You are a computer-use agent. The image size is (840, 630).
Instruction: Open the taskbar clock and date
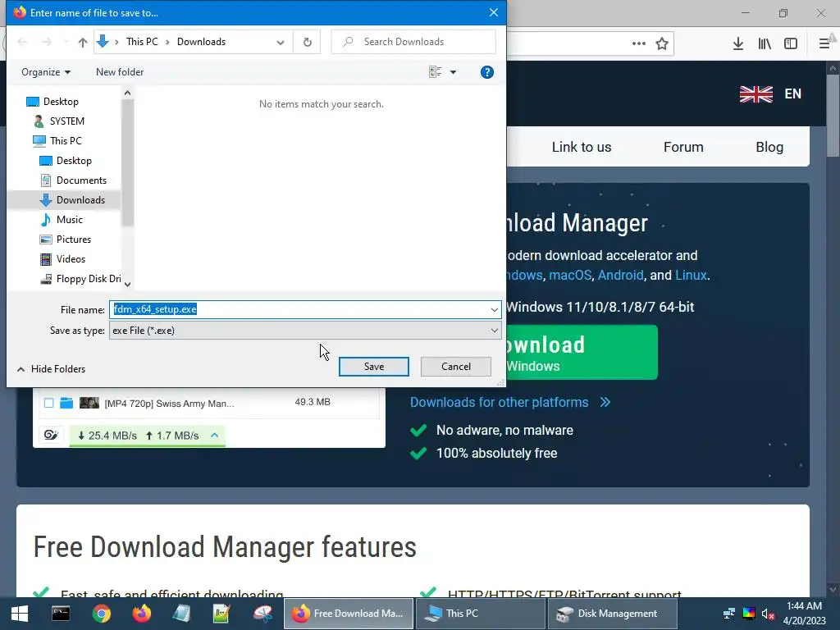click(x=804, y=614)
